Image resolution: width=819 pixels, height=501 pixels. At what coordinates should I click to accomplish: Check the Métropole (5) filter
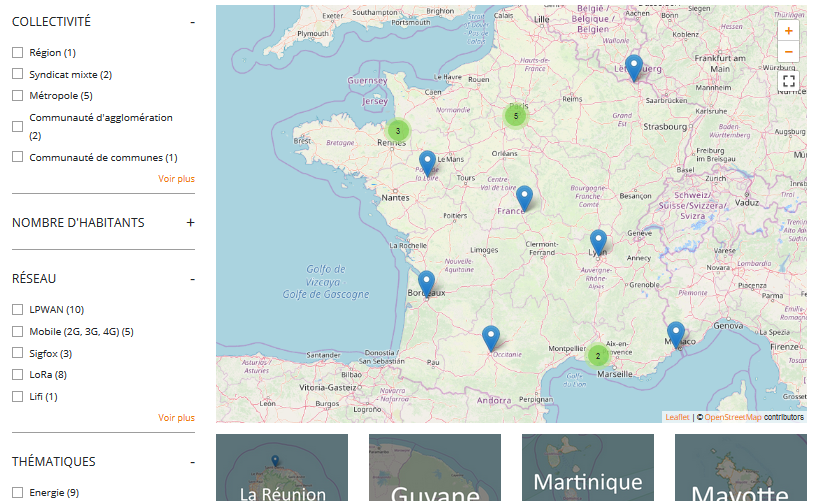coord(17,96)
